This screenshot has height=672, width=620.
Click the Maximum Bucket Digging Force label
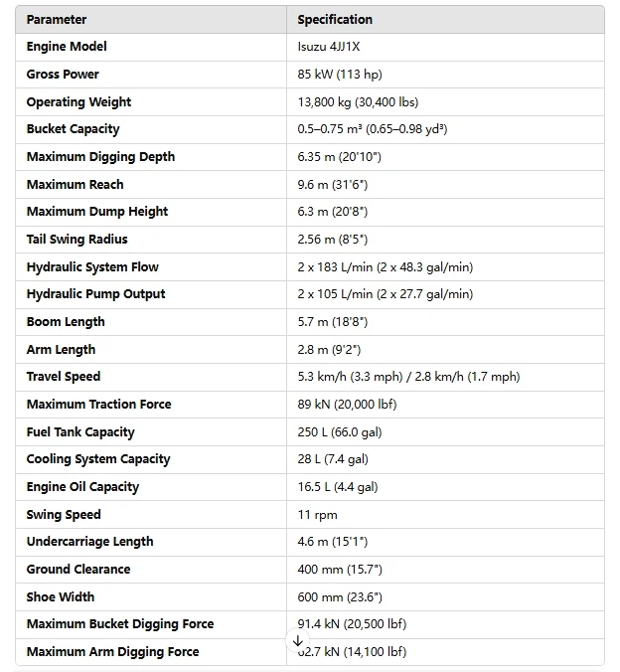click(120, 624)
